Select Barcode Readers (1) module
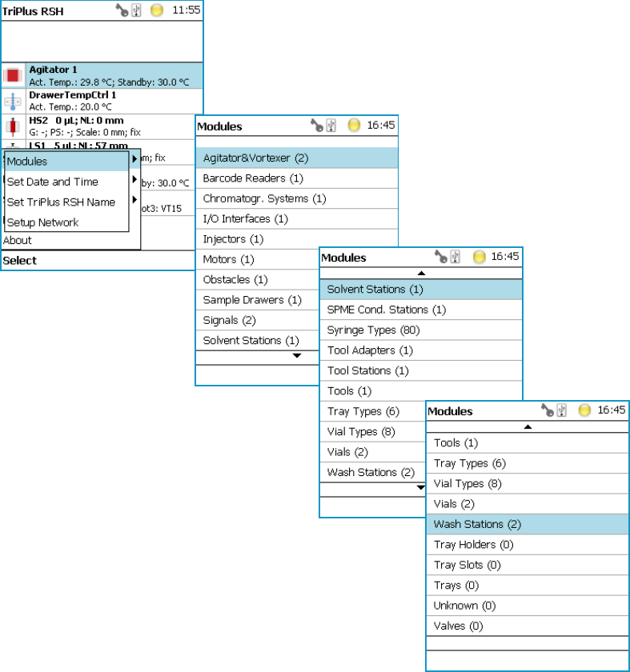The height and width of the screenshot is (672, 630). point(297,178)
